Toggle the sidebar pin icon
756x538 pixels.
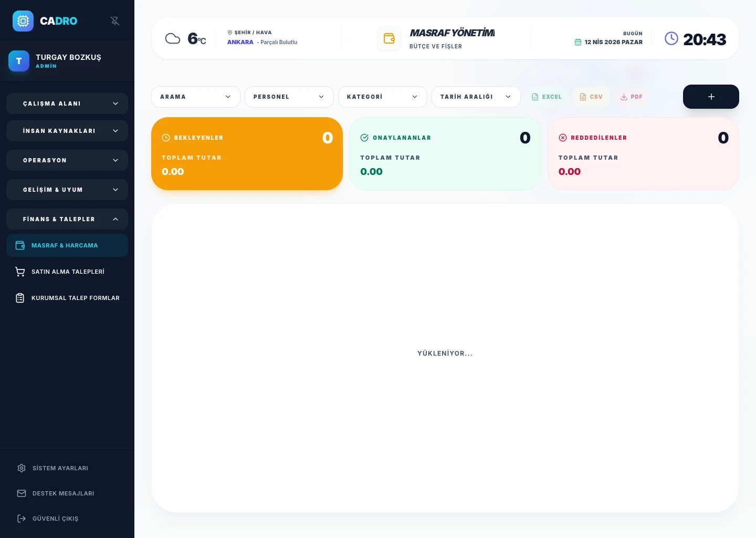(x=115, y=21)
